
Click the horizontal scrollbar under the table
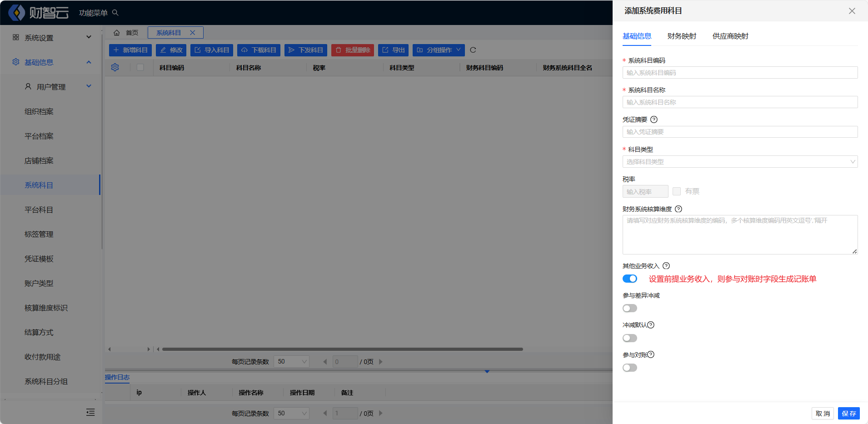(342, 349)
